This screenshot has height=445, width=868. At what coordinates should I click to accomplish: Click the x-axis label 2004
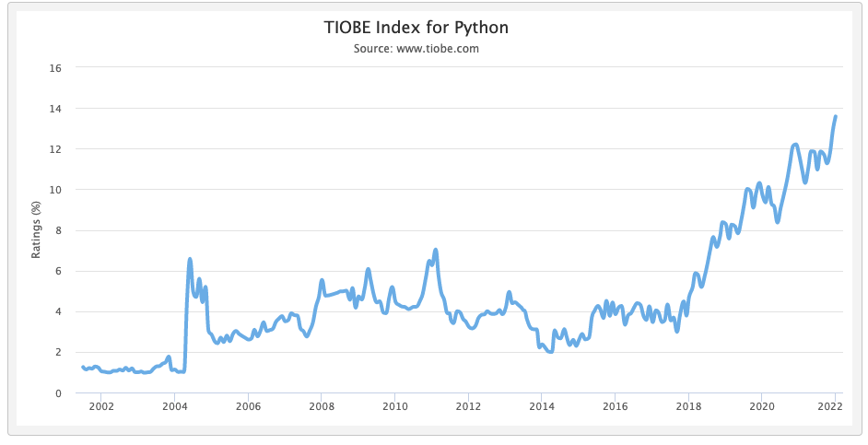point(174,406)
